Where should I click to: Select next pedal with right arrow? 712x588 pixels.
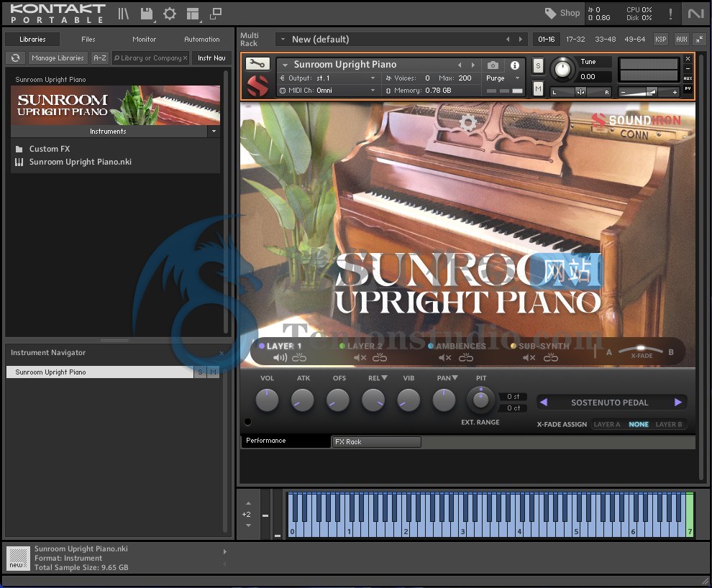coord(678,402)
